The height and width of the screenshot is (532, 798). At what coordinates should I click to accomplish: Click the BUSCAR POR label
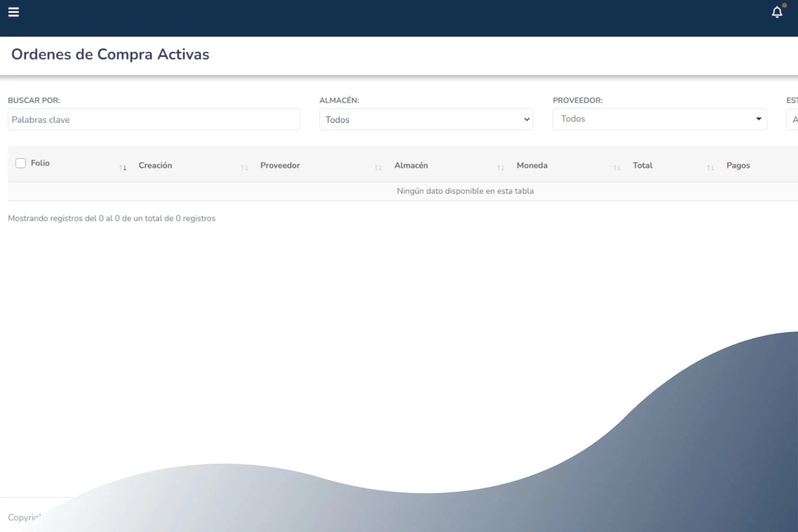34,101
